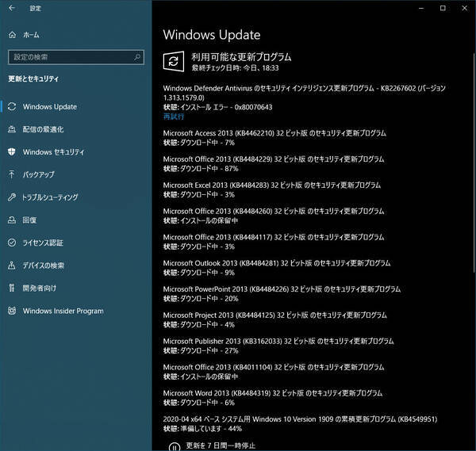Click the home icon beside ホーム
The height and width of the screenshot is (451, 476).
(x=12, y=35)
